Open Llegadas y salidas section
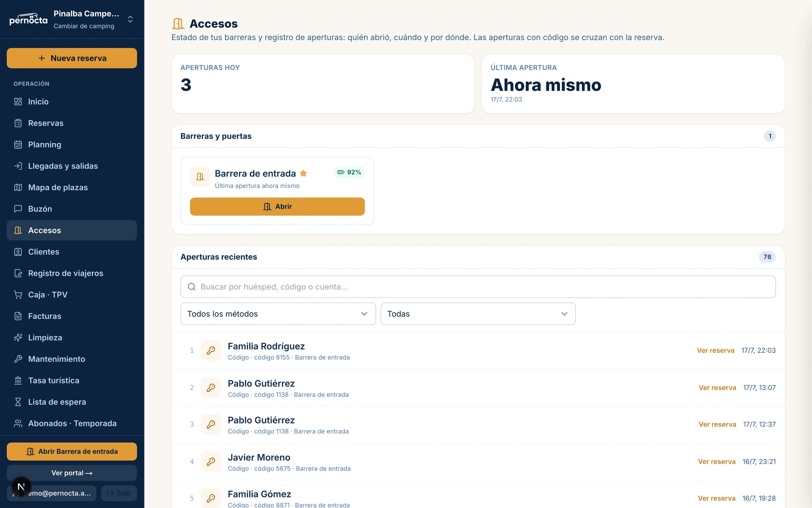812x508 pixels. click(x=72, y=166)
